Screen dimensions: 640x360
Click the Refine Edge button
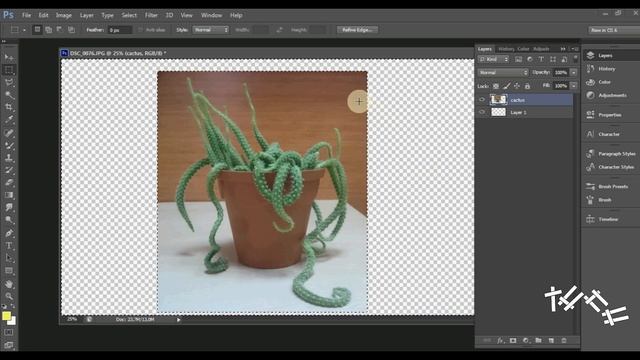[x=357, y=30]
